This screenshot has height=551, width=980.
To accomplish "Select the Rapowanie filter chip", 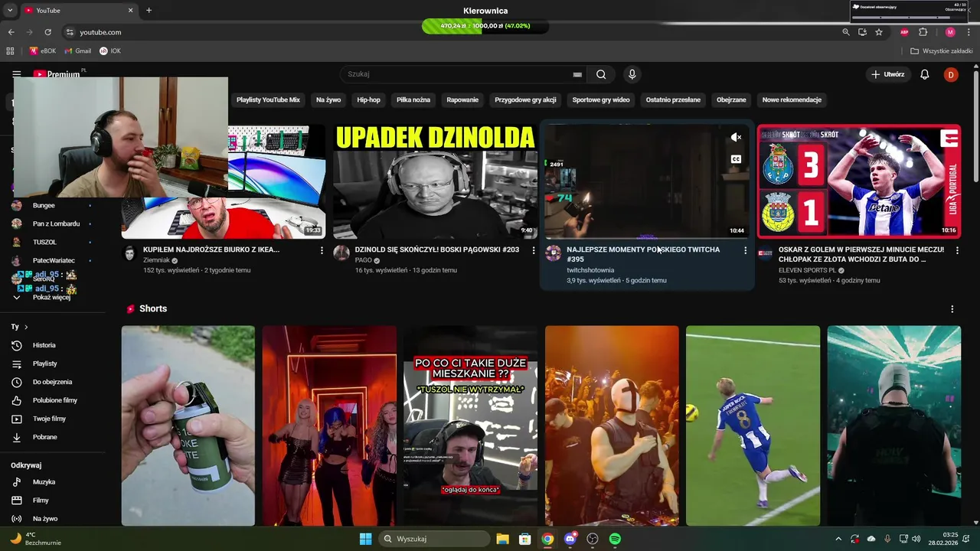I will (462, 99).
